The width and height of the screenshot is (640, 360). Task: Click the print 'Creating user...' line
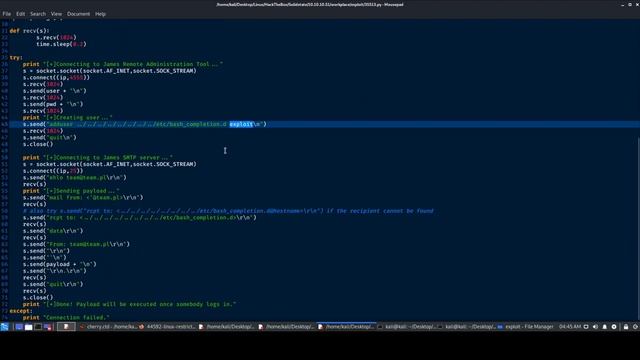68,118
